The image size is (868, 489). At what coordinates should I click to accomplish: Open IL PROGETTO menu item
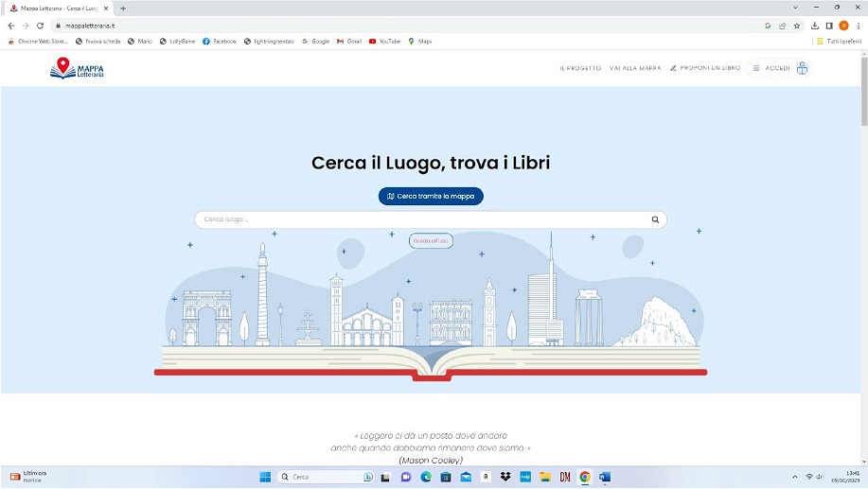[580, 68]
